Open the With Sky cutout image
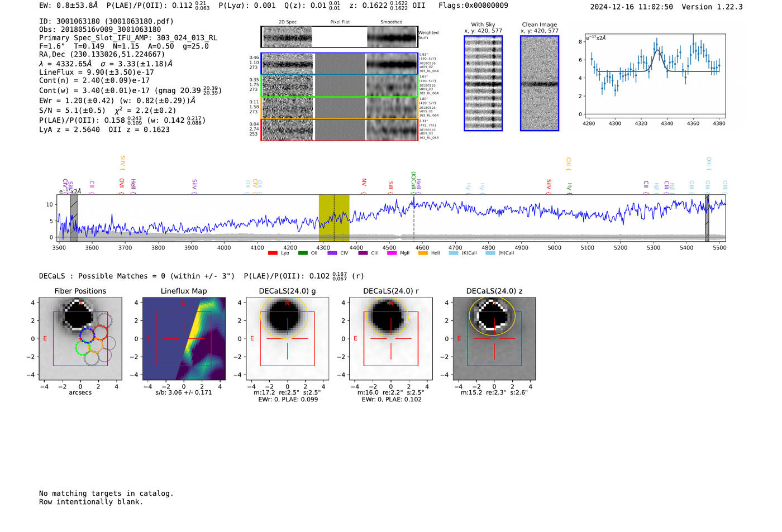The width and height of the screenshot is (782, 532). 483,83
